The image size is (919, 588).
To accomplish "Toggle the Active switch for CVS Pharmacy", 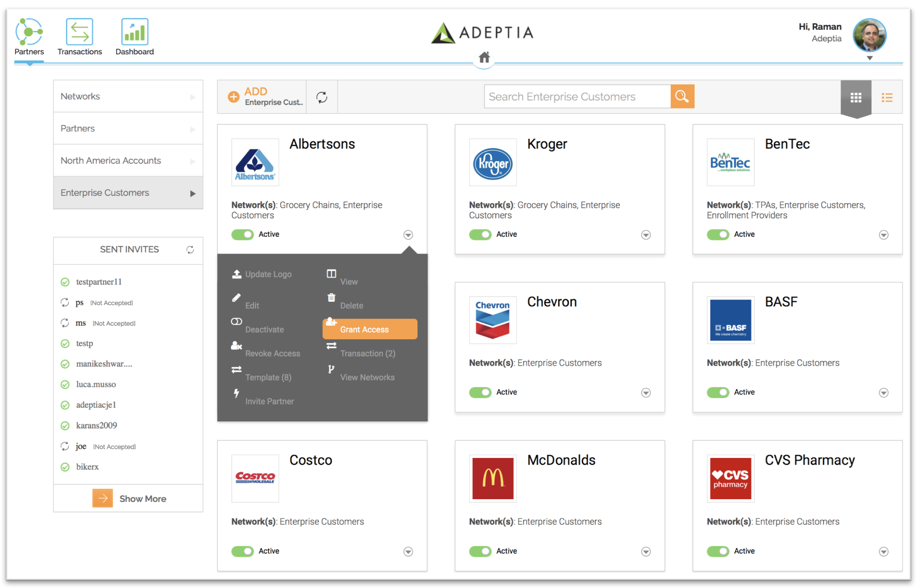I will click(717, 551).
